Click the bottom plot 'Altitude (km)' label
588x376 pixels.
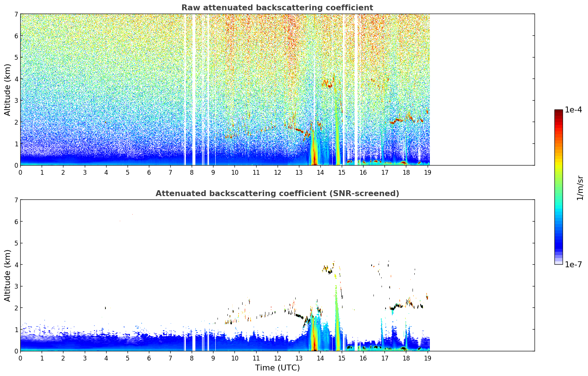8,275
